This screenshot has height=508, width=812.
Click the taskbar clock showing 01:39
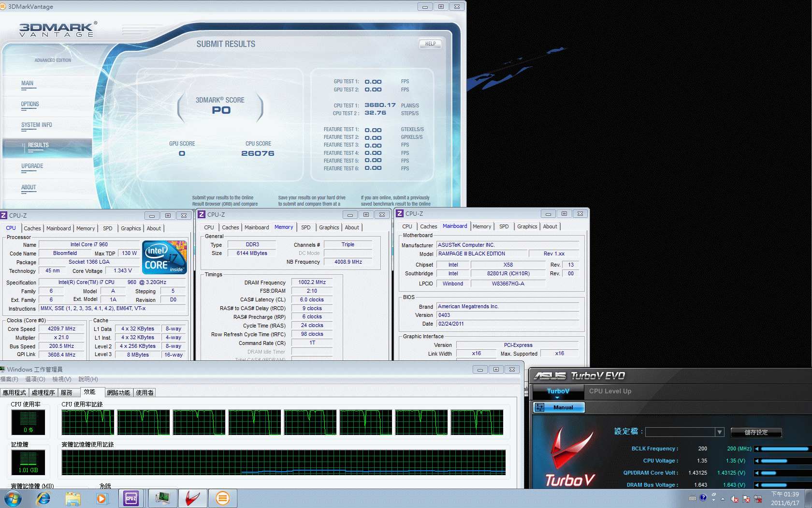tap(785, 499)
